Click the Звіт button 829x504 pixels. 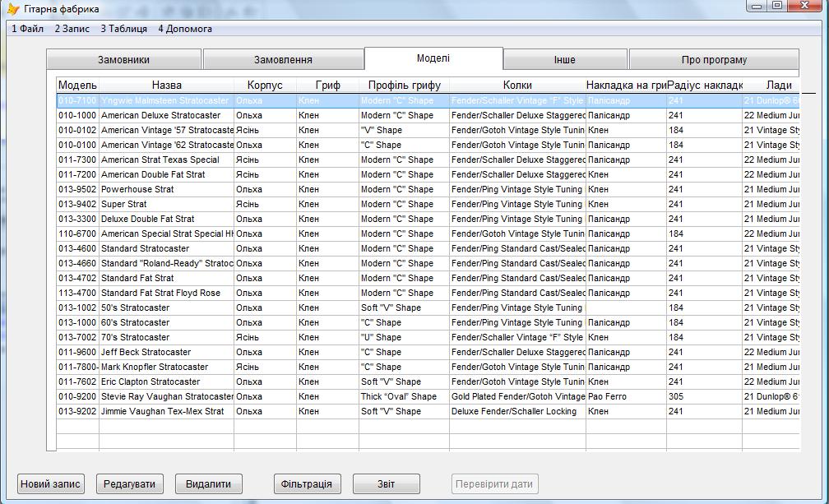(x=386, y=484)
